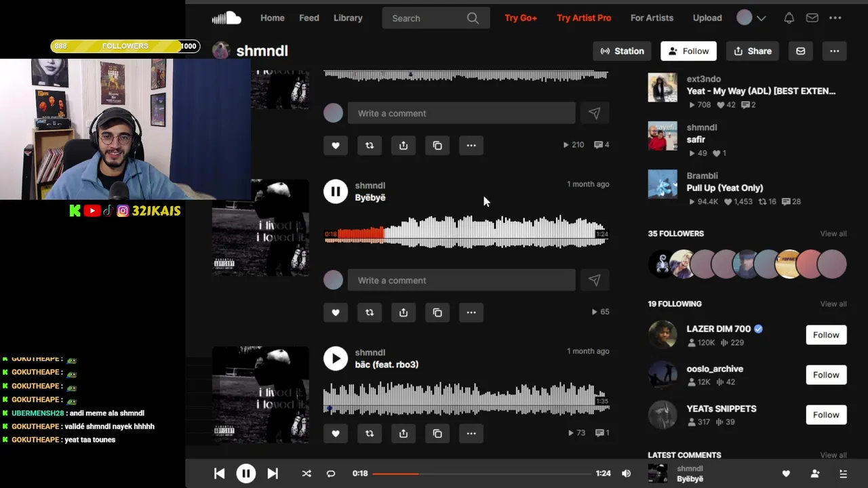
Task: Share the bäc (feat. rbo3) track
Action: 403,433
